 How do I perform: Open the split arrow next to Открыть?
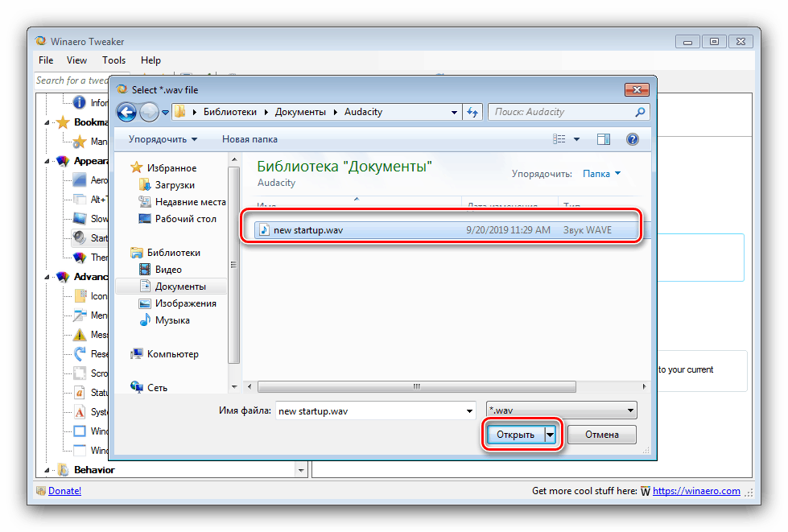tap(551, 434)
